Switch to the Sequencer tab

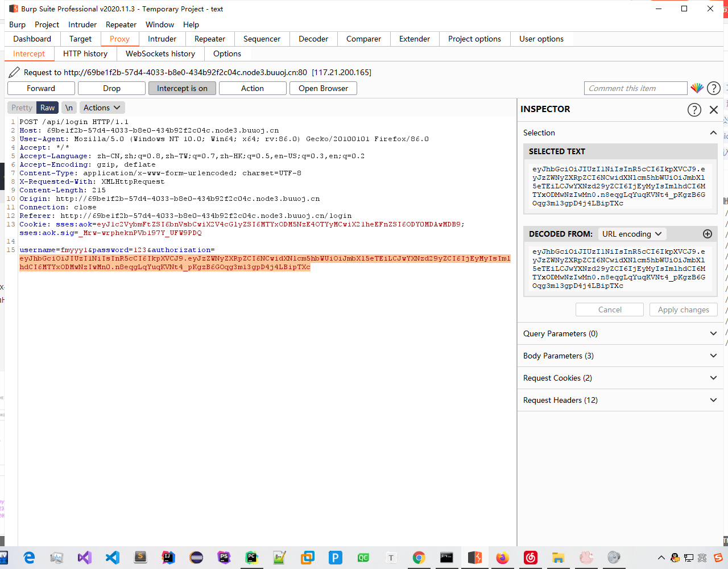(262, 39)
